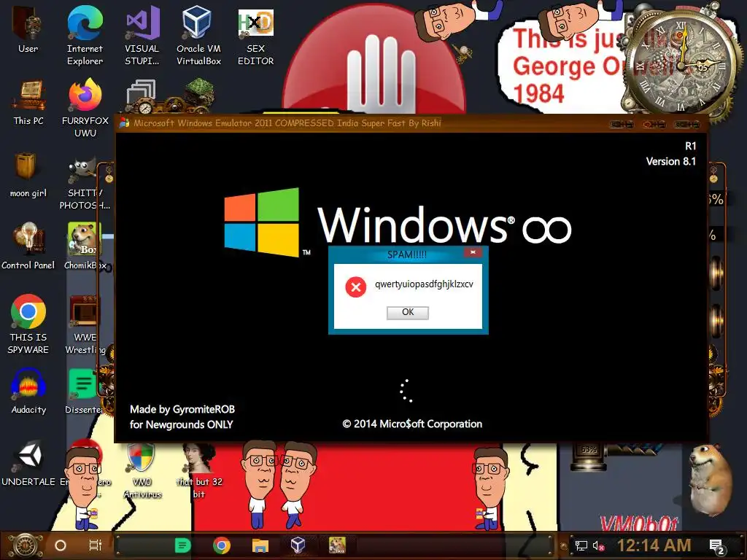Image resolution: width=747 pixels, height=560 pixels.
Task: Open Task View on the taskbar
Action: 96,545
